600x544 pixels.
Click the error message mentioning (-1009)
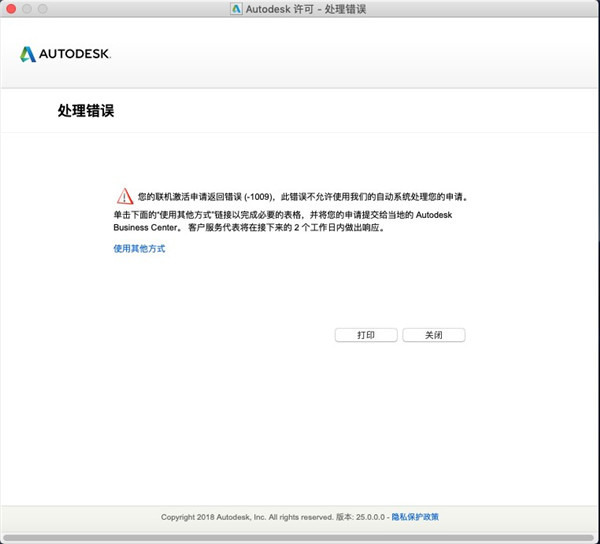(303, 197)
